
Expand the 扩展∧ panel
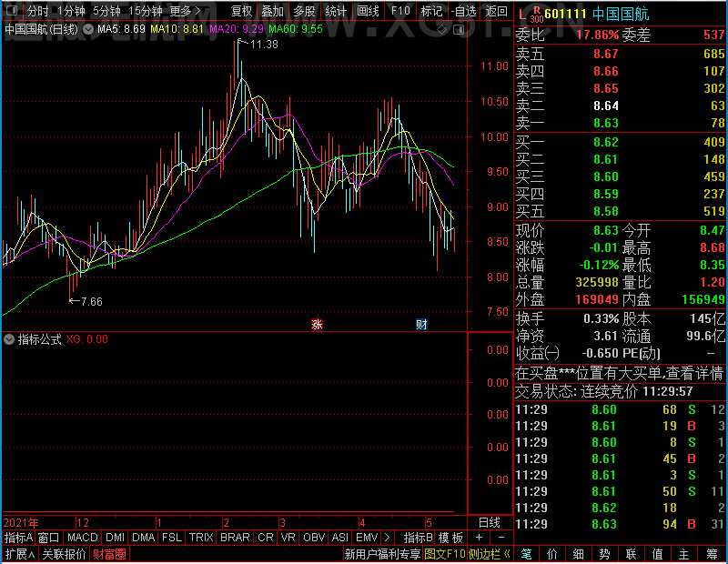20,554
